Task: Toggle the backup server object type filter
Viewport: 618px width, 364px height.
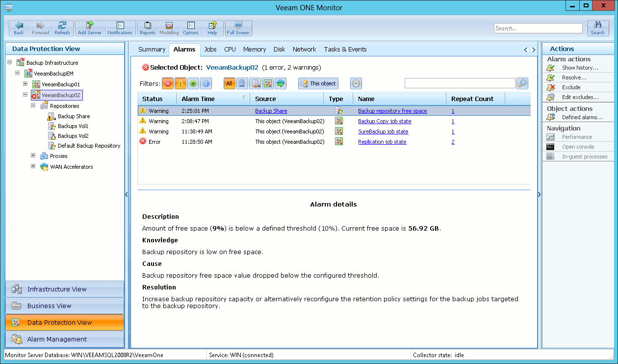Action: click(x=268, y=83)
